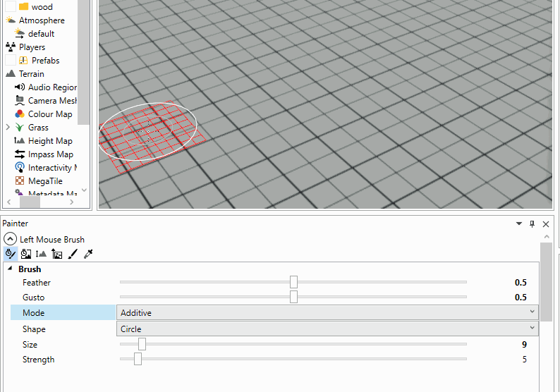Image resolution: width=560 pixels, height=392 pixels.
Task: Select the Mode property label
Action: 34,313
